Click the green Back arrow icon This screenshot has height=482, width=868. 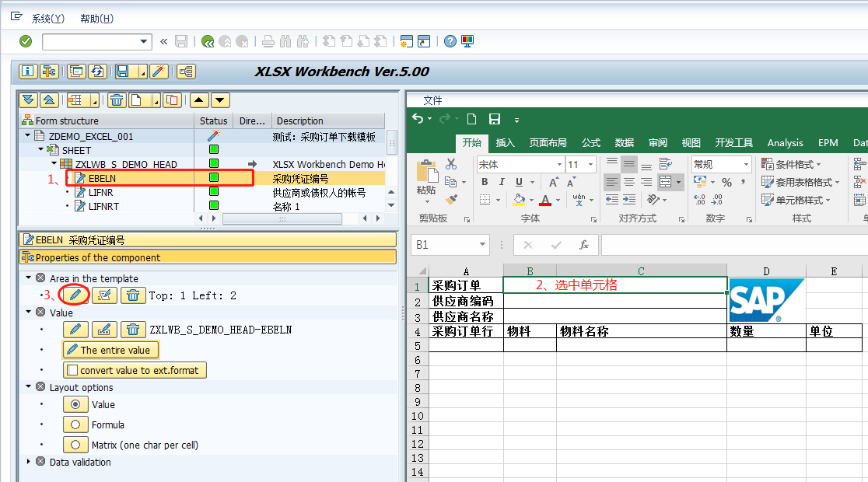click(208, 41)
